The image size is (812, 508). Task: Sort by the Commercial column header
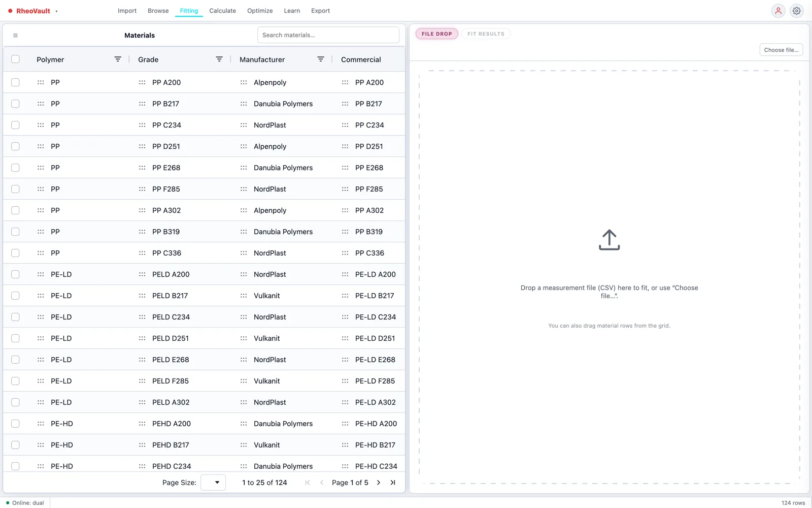[x=361, y=59]
